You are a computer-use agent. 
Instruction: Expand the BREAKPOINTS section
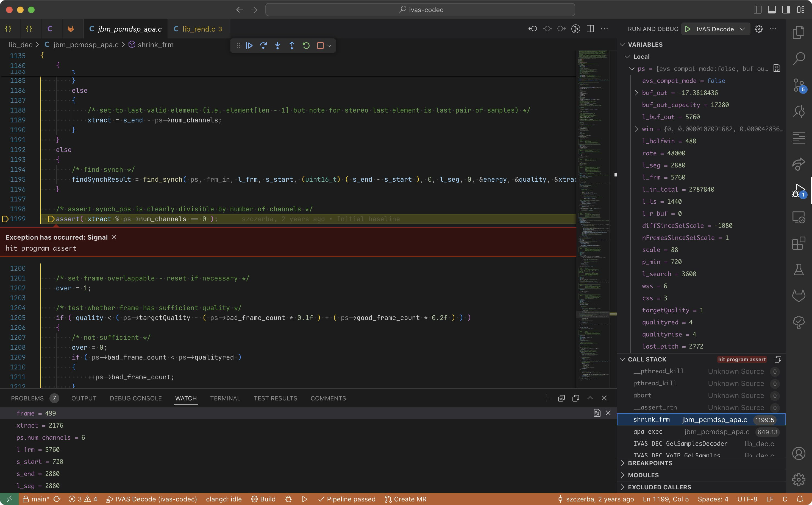point(650,463)
